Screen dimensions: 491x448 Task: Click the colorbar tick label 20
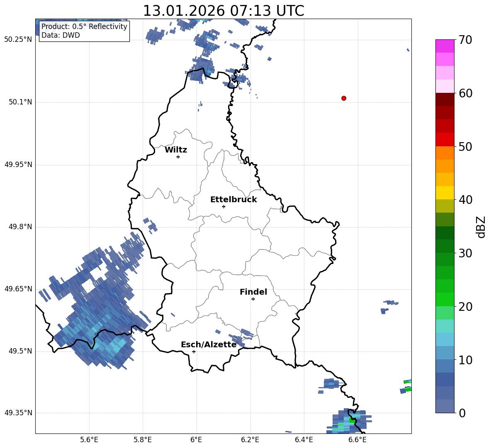(465, 307)
